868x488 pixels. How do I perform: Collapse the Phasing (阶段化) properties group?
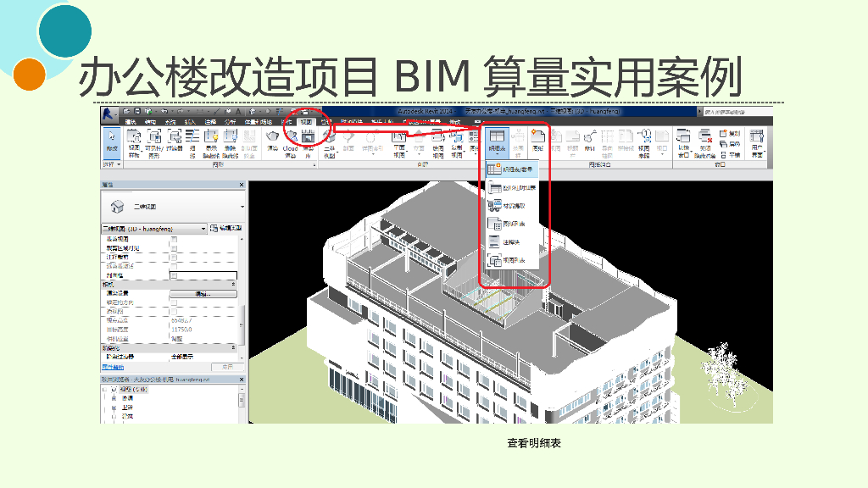(x=233, y=348)
